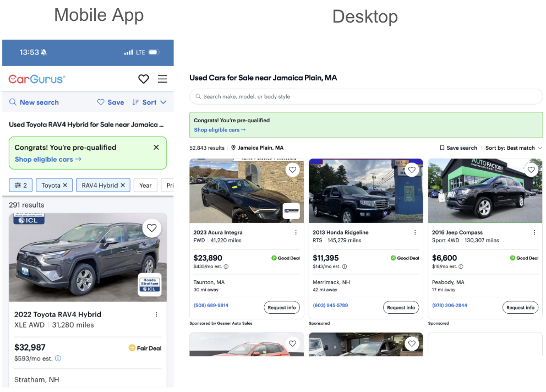This screenshot has width=546, height=392.
Task: Open the filters button showing 2
Action: pyautogui.click(x=20, y=186)
